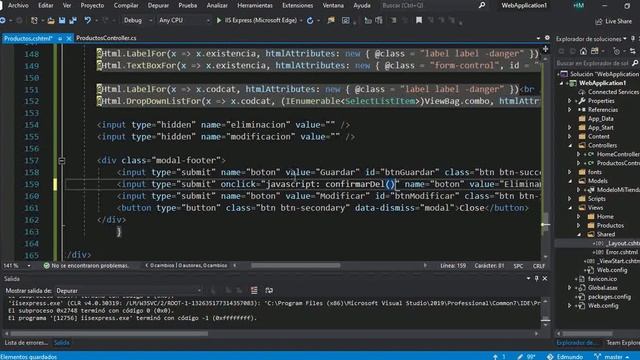Viewport: 640px width, 360px height.
Task: Toggle auto-hide pin on Explorador de soluciones
Action: [x=633, y=39]
